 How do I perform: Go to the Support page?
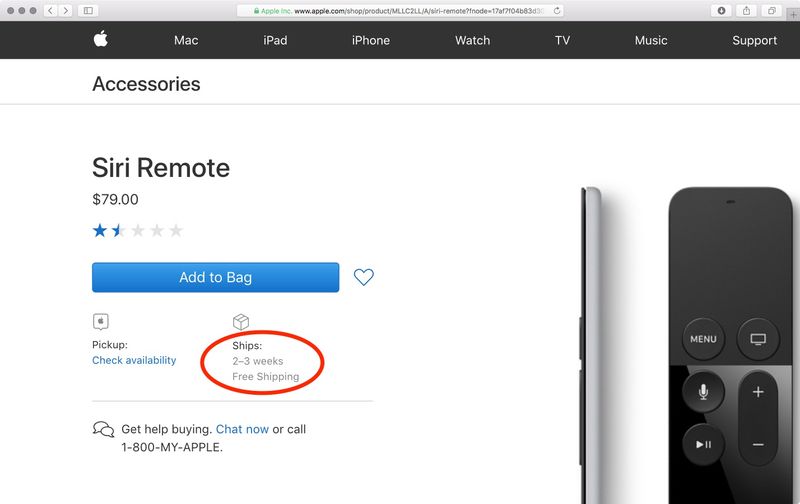click(755, 40)
